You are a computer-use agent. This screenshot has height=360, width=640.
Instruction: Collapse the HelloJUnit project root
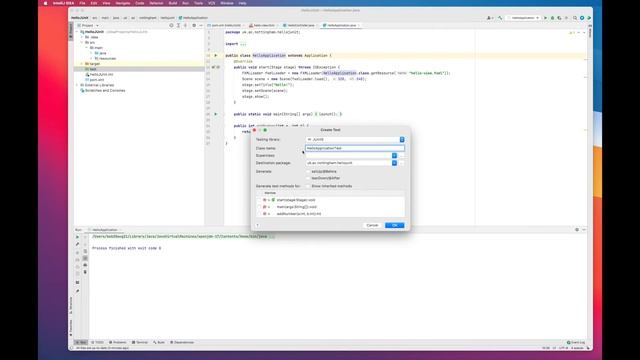click(77, 32)
